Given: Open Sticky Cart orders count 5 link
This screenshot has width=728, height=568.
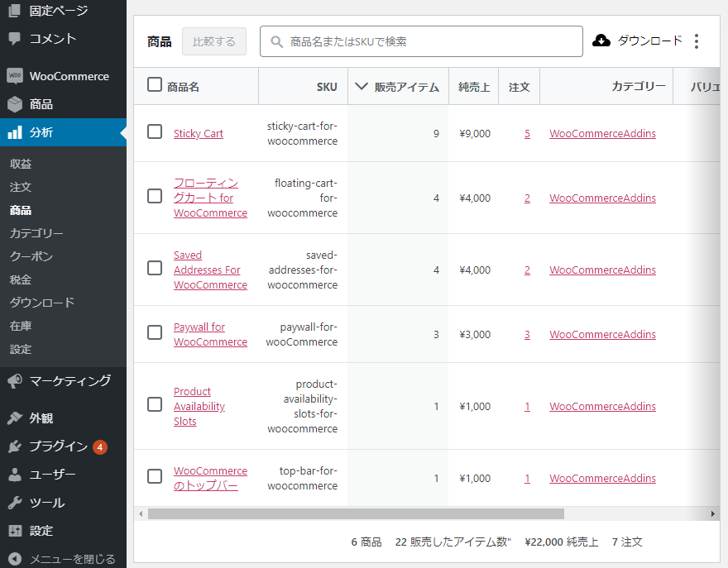Looking at the screenshot, I should pos(528,134).
